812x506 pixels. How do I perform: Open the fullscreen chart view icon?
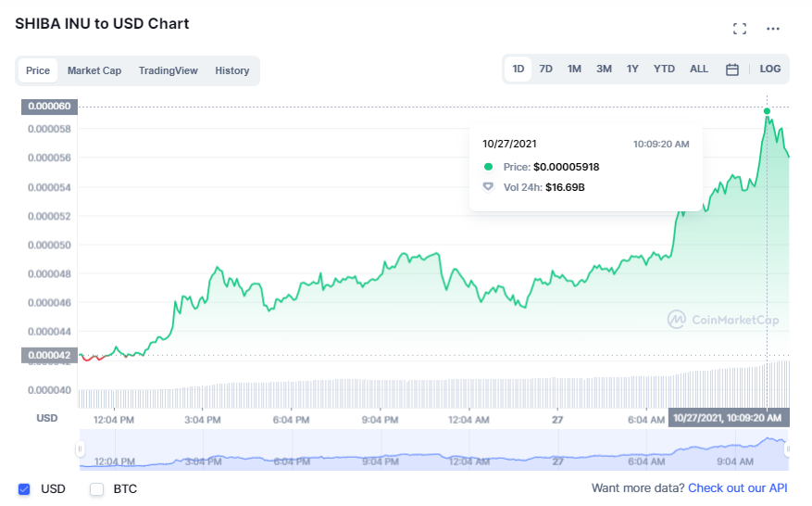740,29
